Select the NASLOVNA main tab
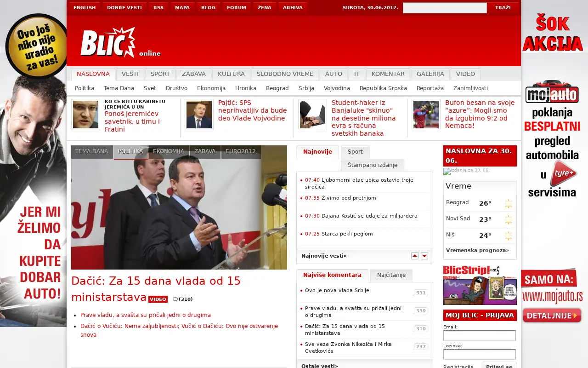The width and height of the screenshot is (588, 368). tap(93, 74)
